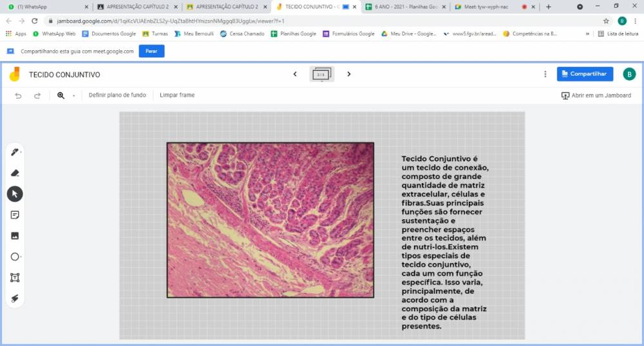Screen dimensions: 644x346
Task: Select the Text box tool
Action: (x=15, y=278)
